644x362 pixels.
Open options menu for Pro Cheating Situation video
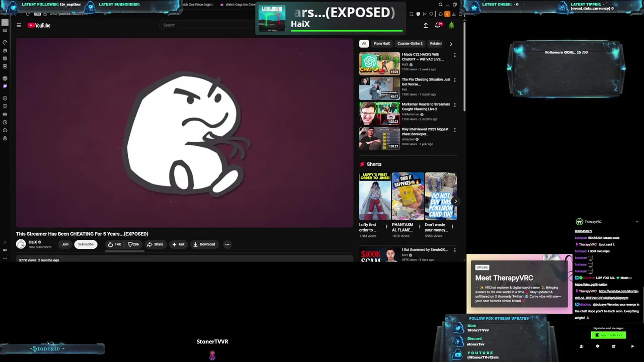[455, 80]
